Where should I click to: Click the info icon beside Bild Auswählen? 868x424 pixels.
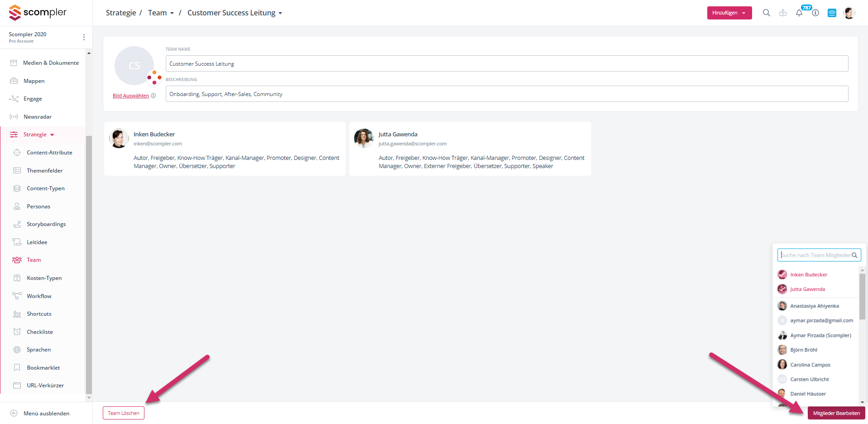click(153, 96)
